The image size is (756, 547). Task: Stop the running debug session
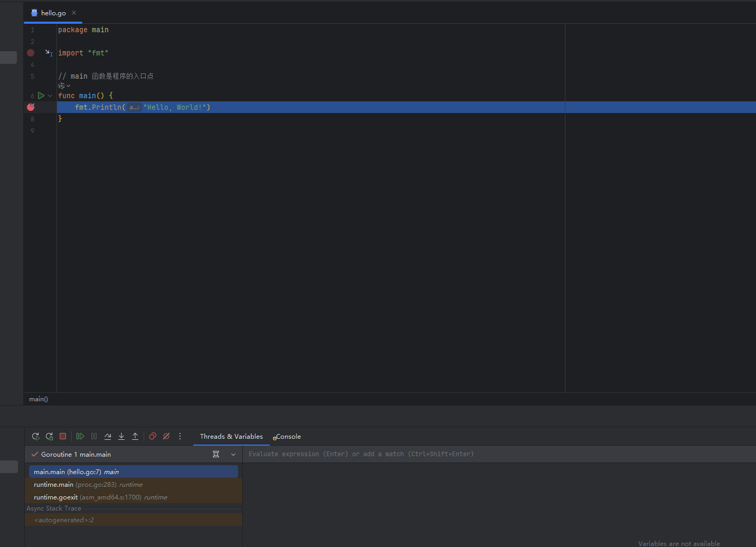[63, 436]
